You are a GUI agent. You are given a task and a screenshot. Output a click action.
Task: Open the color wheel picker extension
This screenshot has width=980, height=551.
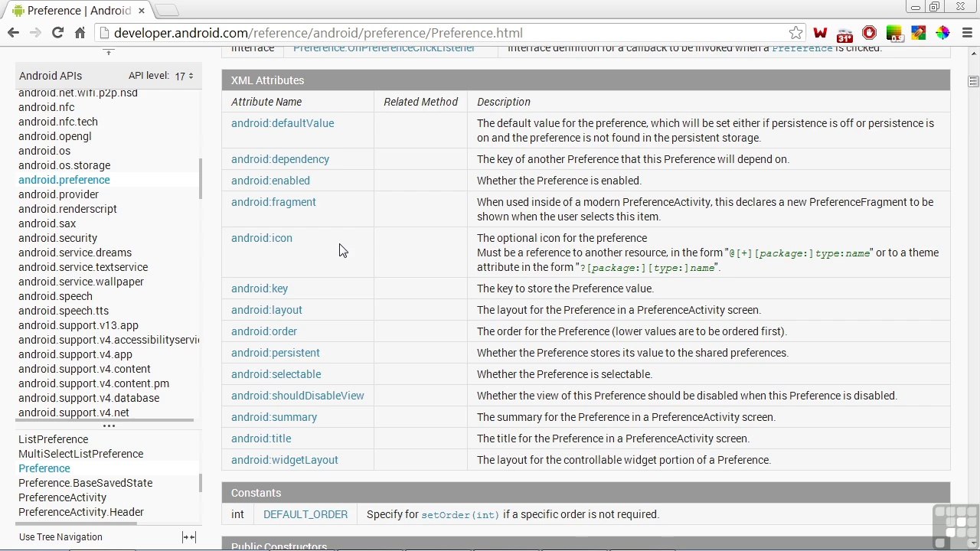pos(942,33)
